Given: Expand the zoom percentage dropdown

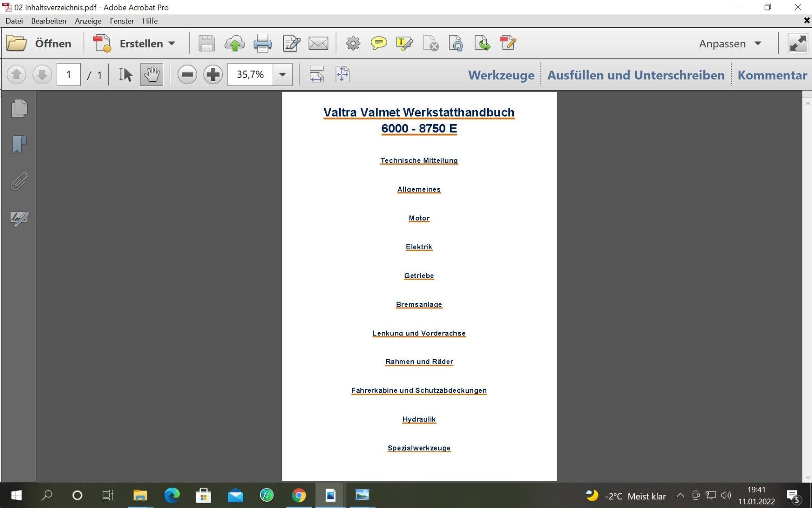Looking at the screenshot, I should (282, 75).
